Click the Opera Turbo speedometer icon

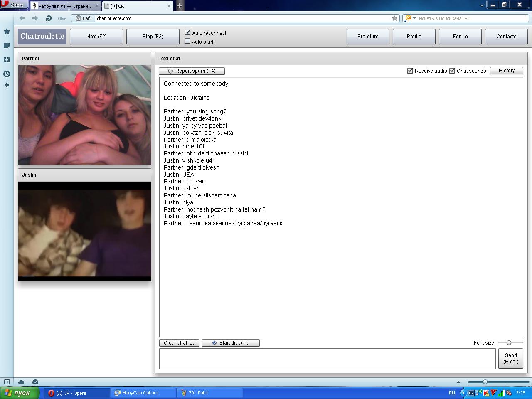click(35, 382)
